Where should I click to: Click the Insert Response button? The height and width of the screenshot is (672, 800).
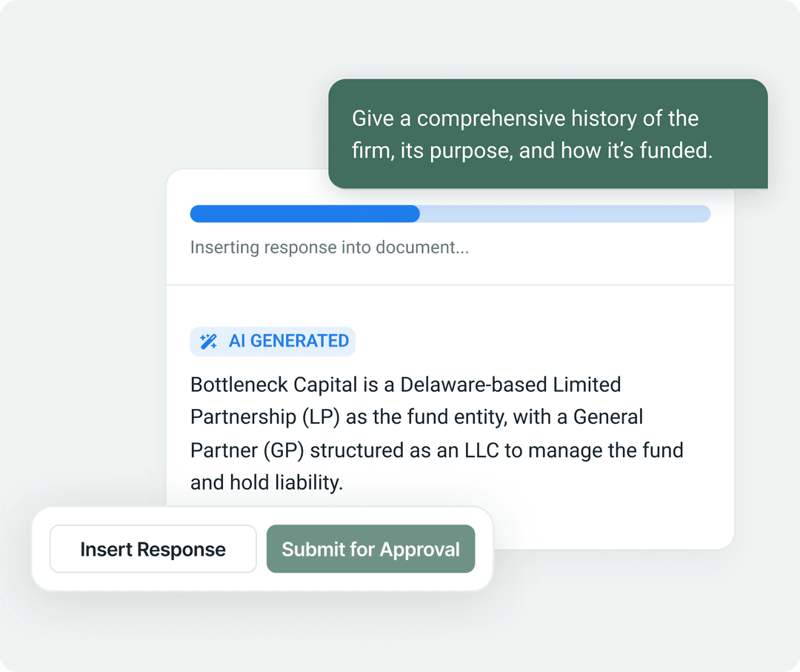point(153,549)
